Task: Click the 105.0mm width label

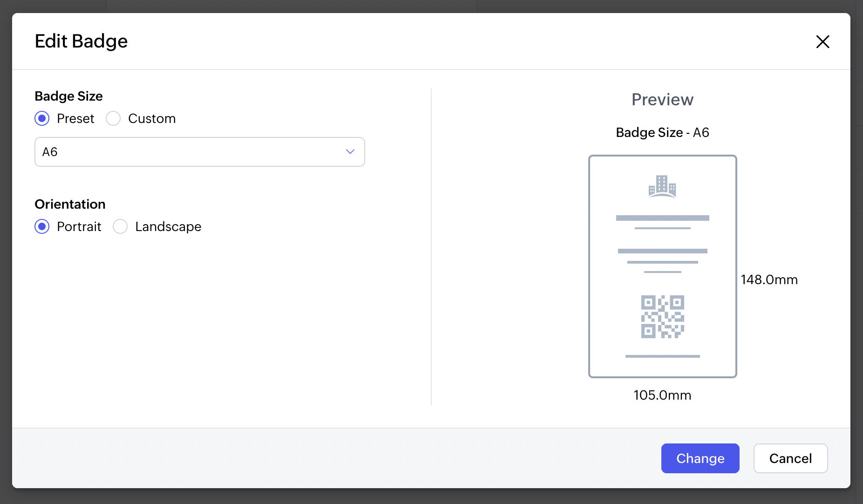Action: point(662,395)
